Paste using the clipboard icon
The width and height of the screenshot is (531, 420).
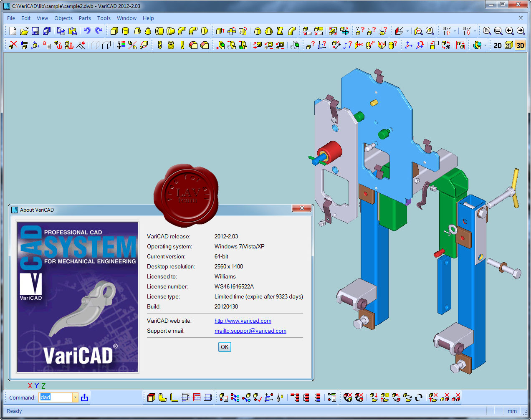[73, 31]
